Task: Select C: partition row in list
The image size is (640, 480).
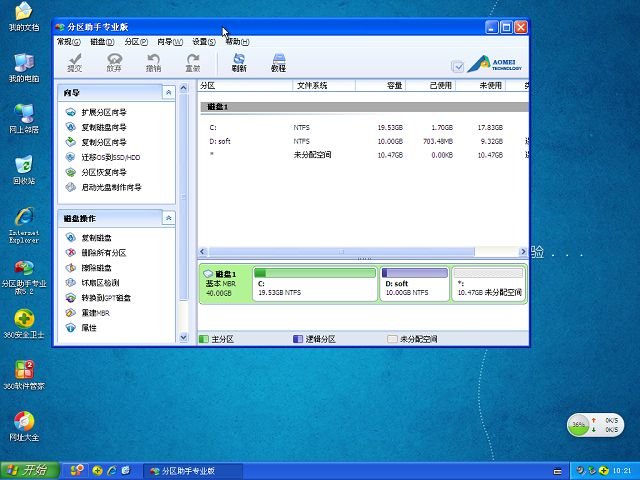Action: [363, 128]
